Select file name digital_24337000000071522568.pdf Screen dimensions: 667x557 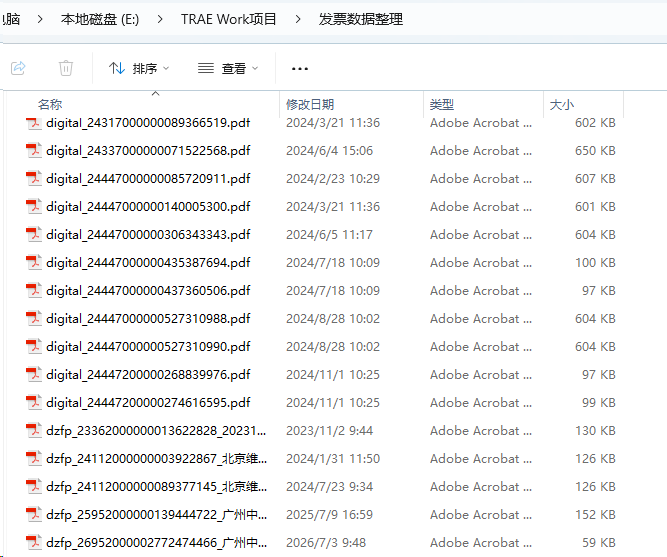[x=148, y=151]
